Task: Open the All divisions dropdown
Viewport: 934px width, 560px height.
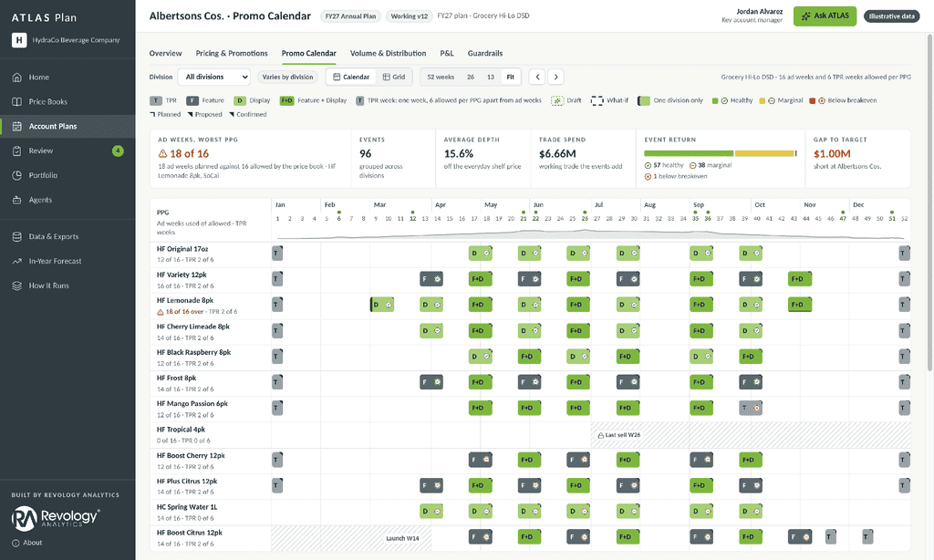Action: (x=214, y=77)
